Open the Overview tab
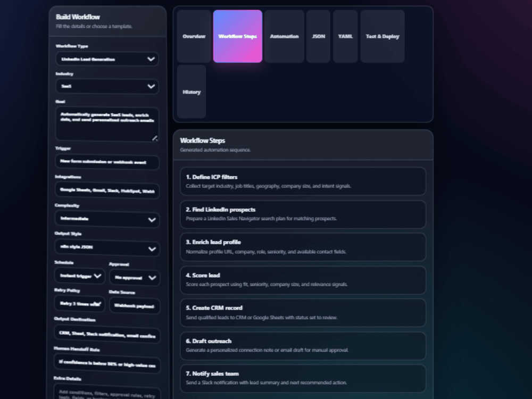The height and width of the screenshot is (399, 532). coord(194,36)
